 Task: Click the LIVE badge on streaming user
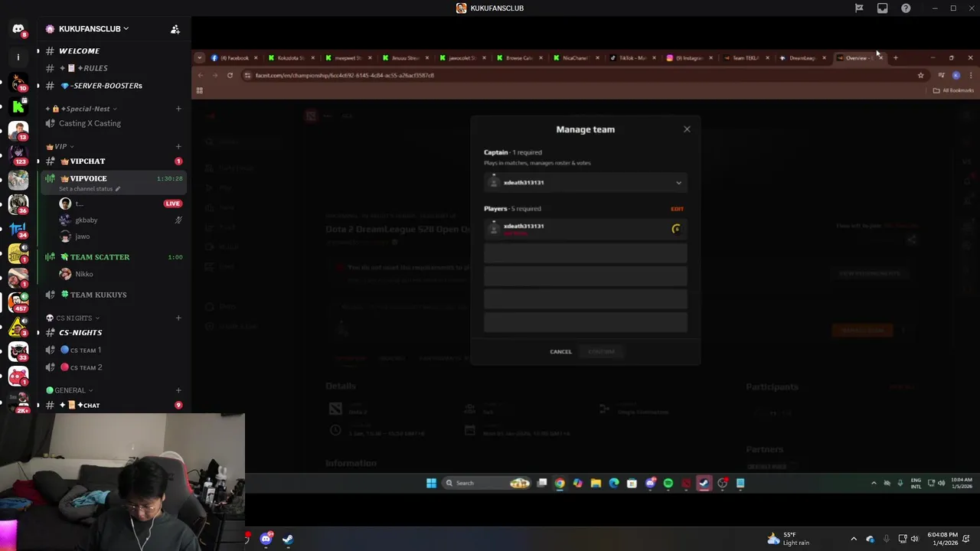click(x=172, y=204)
